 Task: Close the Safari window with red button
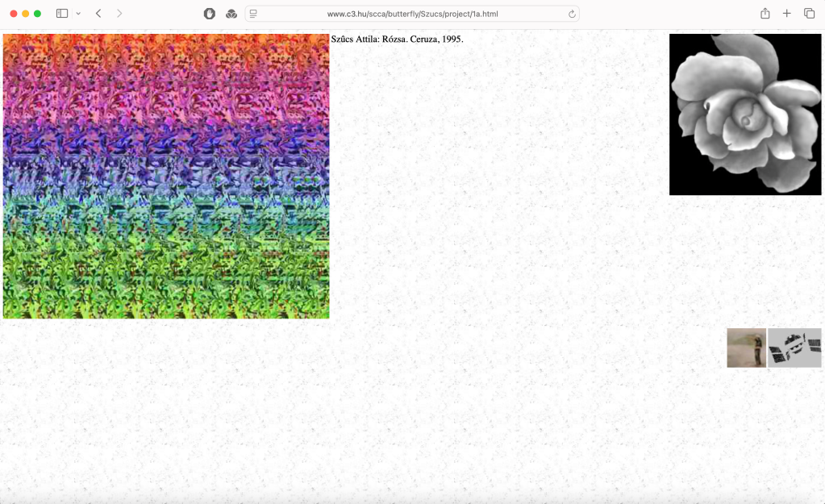pyautogui.click(x=14, y=14)
